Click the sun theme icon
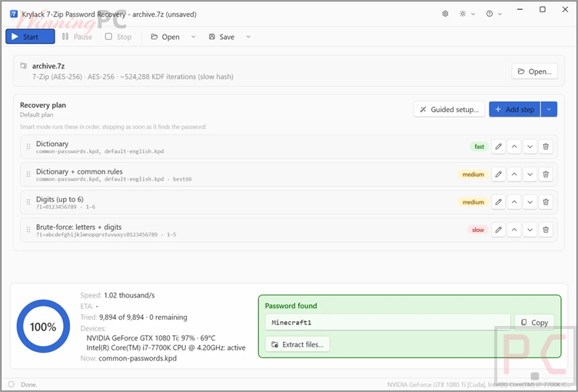The image size is (578, 392). [x=463, y=14]
